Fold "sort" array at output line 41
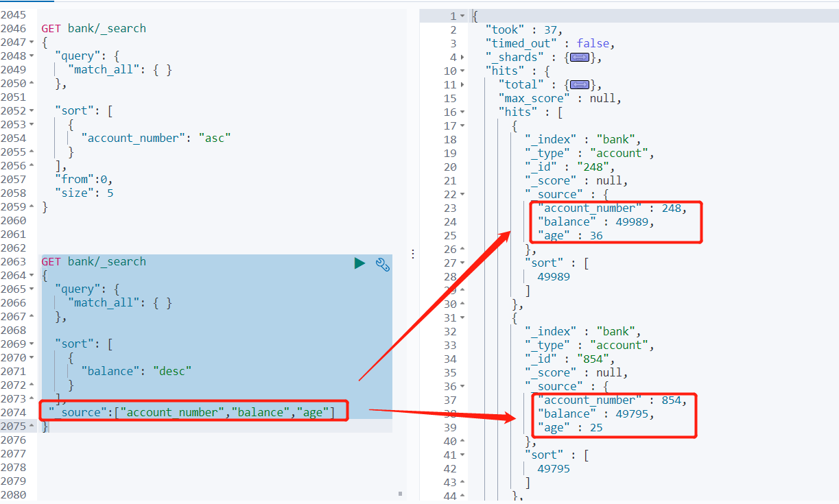The width and height of the screenshot is (839, 504). [462, 455]
